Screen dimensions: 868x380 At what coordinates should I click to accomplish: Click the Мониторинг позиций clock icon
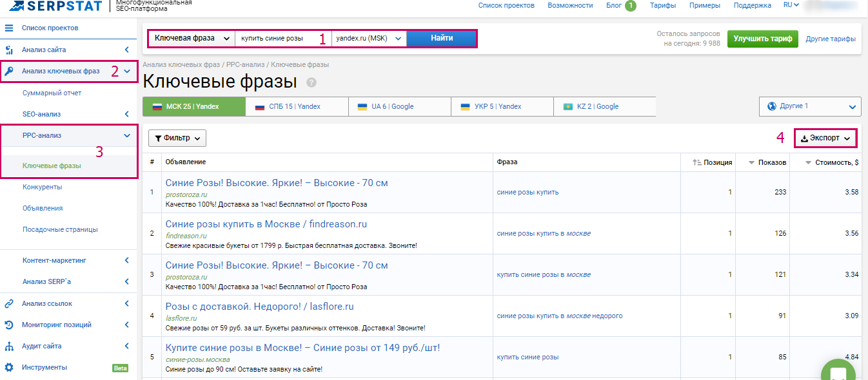[x=9, y=325]
